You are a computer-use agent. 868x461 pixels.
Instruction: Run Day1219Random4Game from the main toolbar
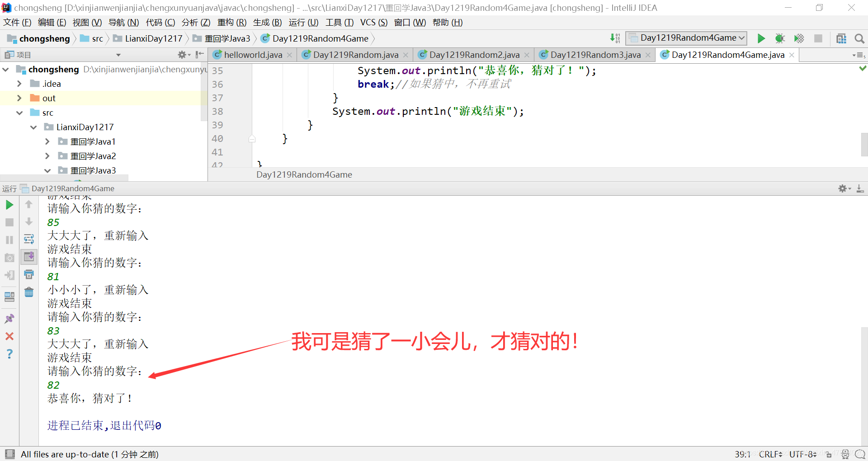click(x=761, y=38)
